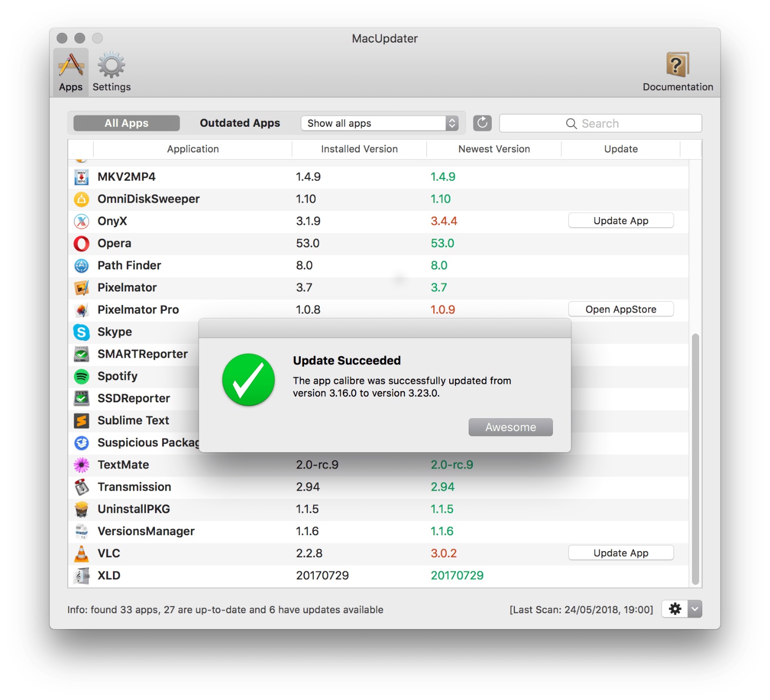Open the bottom gear actions button

(675, 609)
